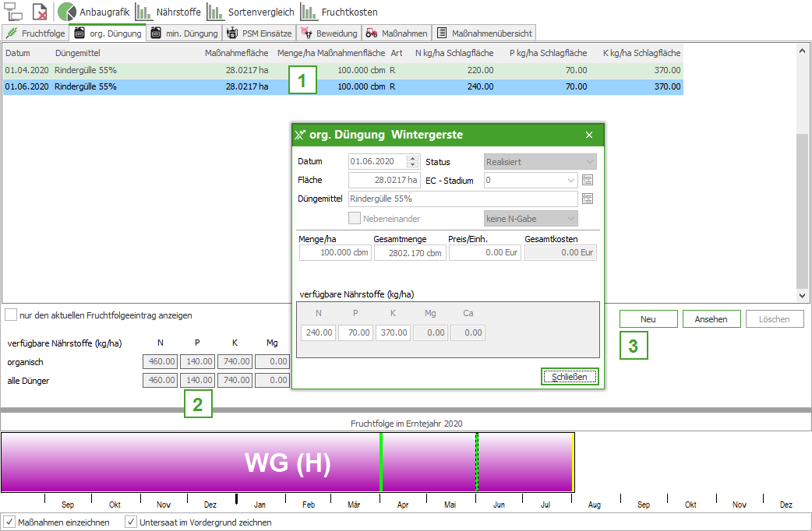Screen dimensions: 812x531
Task: Click the Neu button
Action: point(648,319)
